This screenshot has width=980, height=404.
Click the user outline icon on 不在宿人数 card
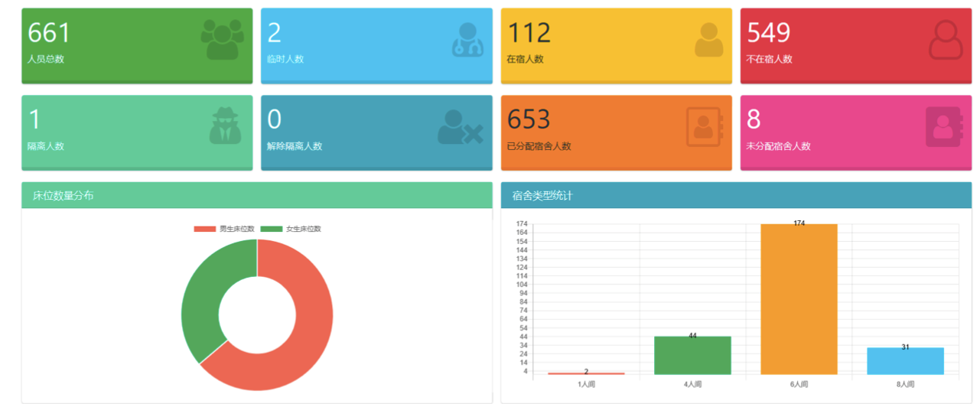(x=946, y=40)
